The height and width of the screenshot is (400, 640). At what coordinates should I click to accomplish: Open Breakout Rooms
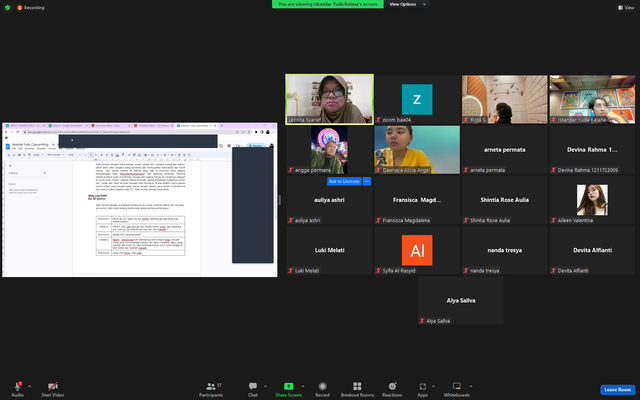coord(357,389)
